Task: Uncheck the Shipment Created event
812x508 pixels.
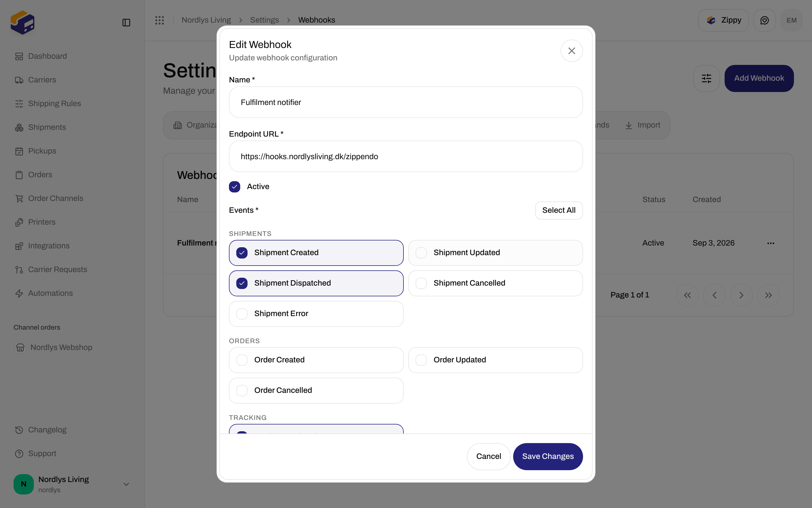Action: [242, 253]
